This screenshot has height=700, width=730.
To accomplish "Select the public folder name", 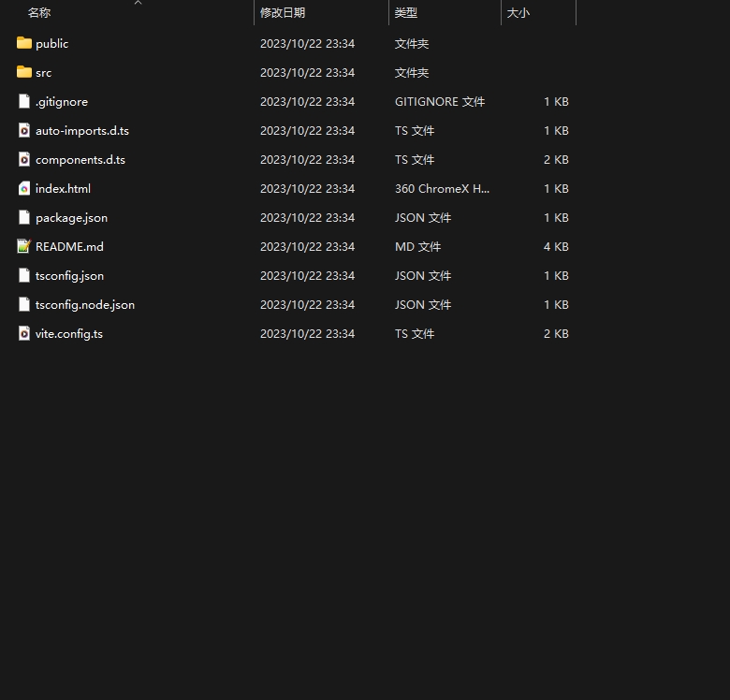I will [52, 44].
